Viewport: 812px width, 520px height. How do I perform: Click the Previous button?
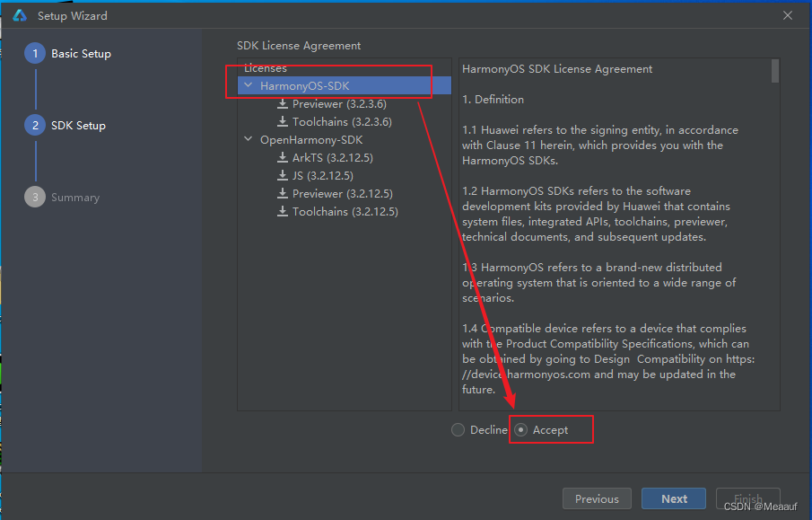[x=597, y=498]
